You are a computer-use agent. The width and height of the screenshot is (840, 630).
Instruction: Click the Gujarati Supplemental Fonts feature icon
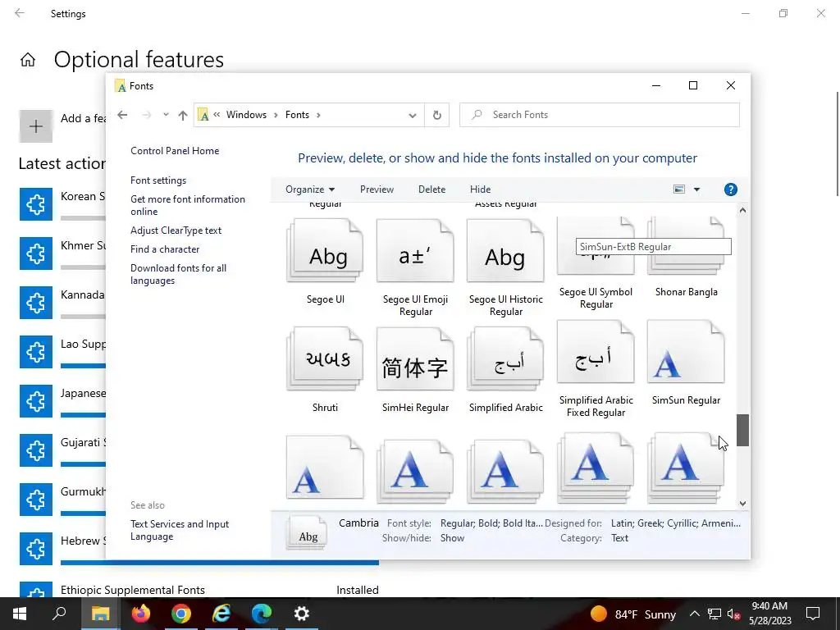click(36, 450)
